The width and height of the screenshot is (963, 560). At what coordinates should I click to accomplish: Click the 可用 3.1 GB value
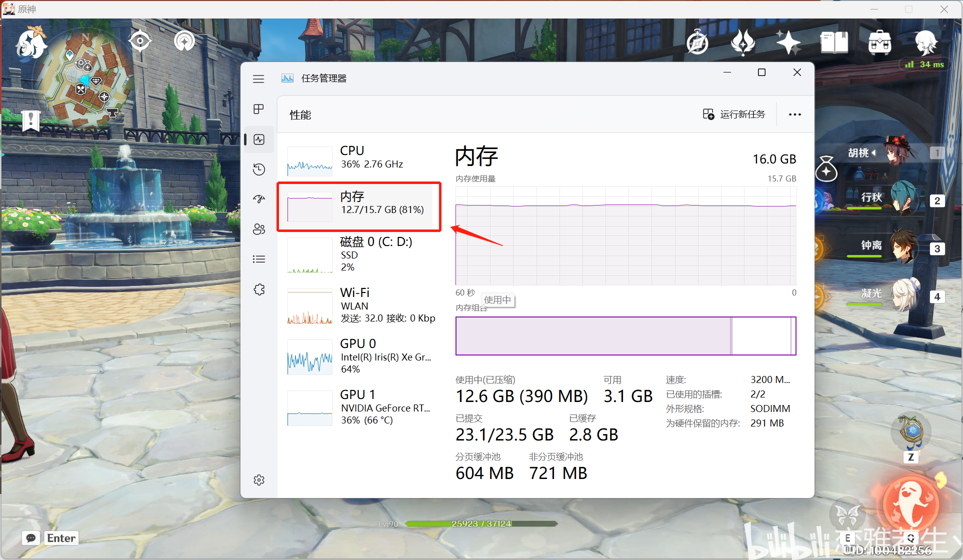click(x=628, y=396)
